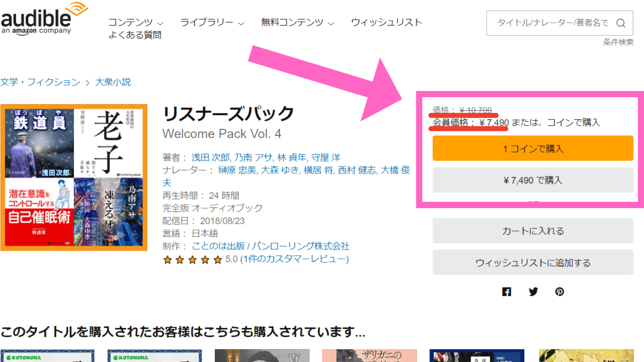The height and width of the screenshot is (362, 644).
Task: Open first KOTONOHA recommended thumbnail
Action: tap(47, 356)
